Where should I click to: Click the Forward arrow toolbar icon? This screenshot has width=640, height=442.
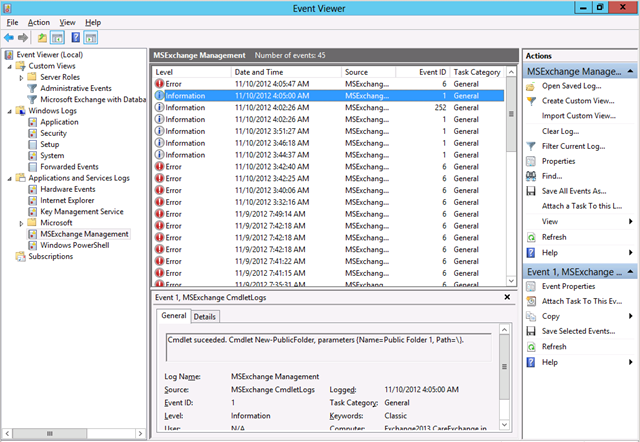click(23, 38)
